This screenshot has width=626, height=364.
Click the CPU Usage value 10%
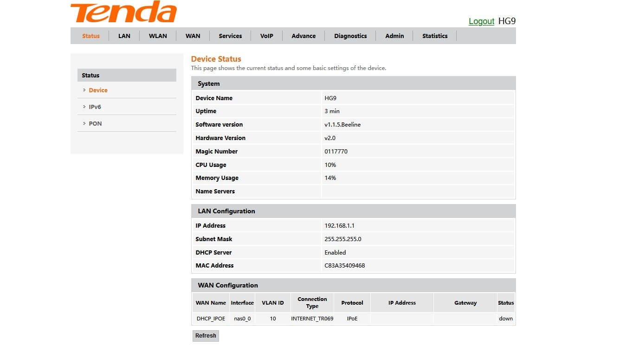(330, 165)
